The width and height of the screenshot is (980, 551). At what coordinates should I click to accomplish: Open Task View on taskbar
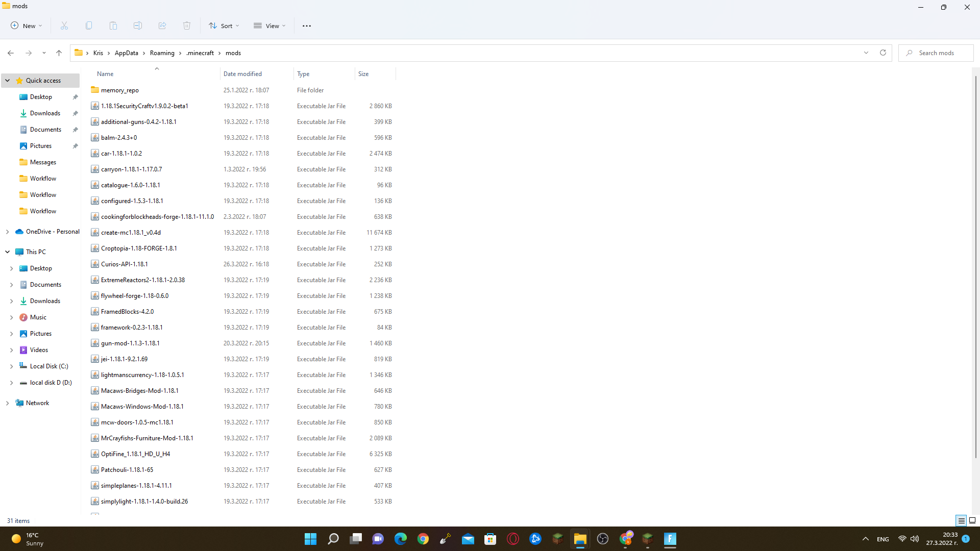tap(356, 539)
